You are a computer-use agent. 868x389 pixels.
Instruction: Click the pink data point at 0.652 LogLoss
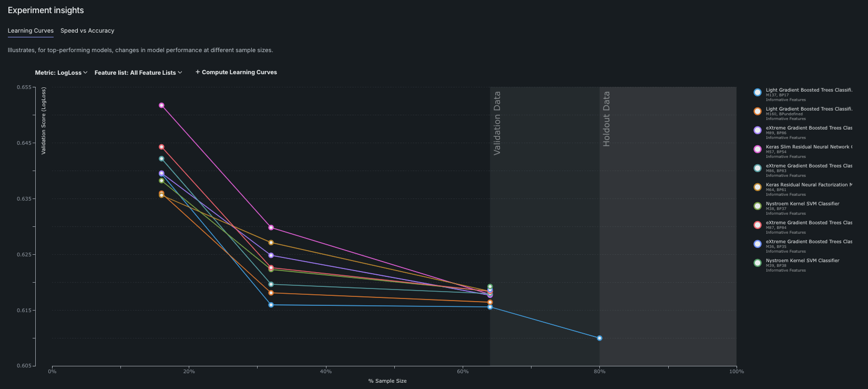click(161, 105)
